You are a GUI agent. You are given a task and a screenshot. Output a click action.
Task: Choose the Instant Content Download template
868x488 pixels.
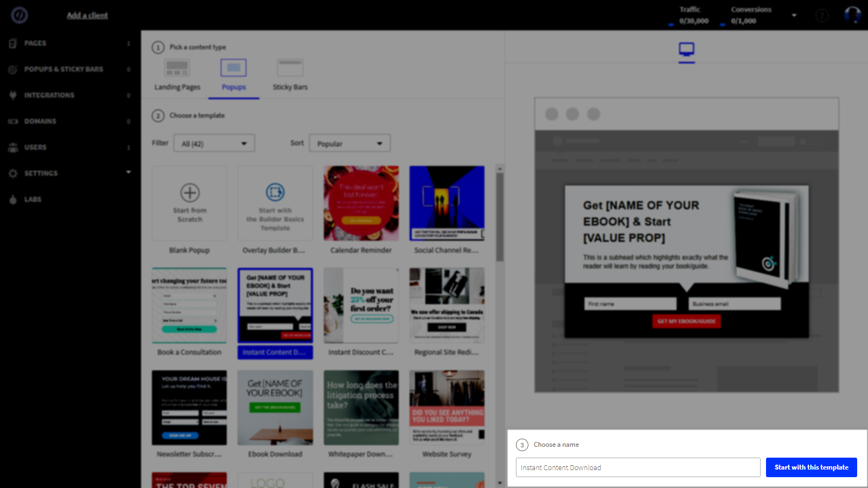point(275,305)
